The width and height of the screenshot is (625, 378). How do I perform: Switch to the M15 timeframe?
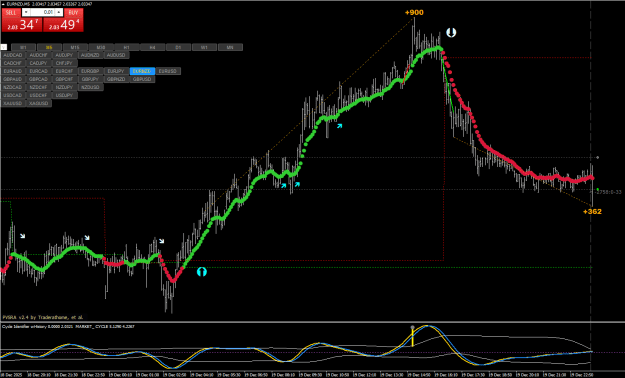pos(75,47)
